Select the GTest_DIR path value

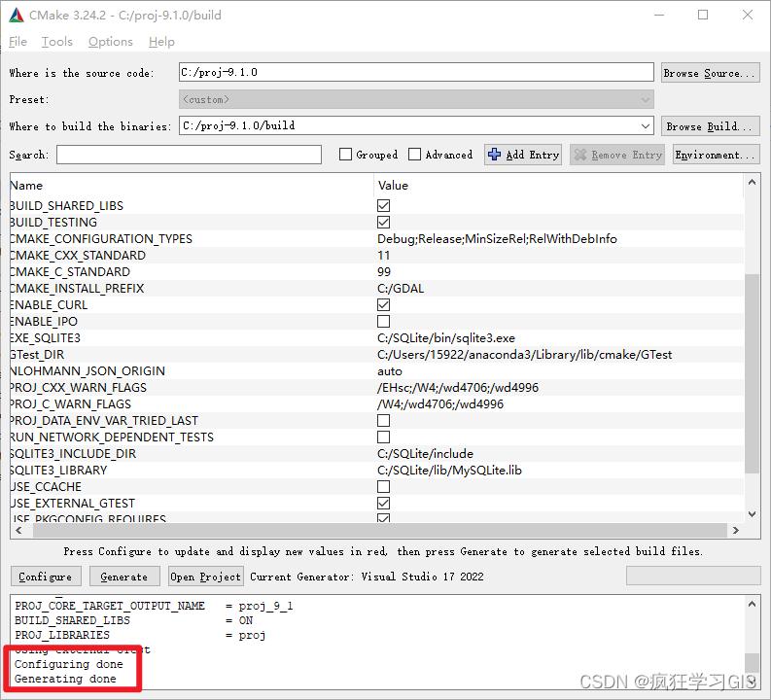(x=524, y=355)
